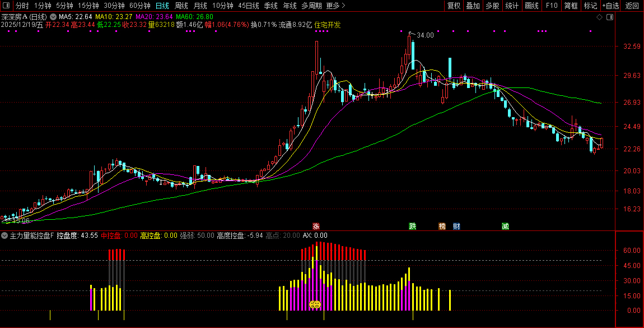This screenshot has width=644, height=328.
Task: Open the 主力量能控盘F indicator dropdown
Action: [4, 235]
